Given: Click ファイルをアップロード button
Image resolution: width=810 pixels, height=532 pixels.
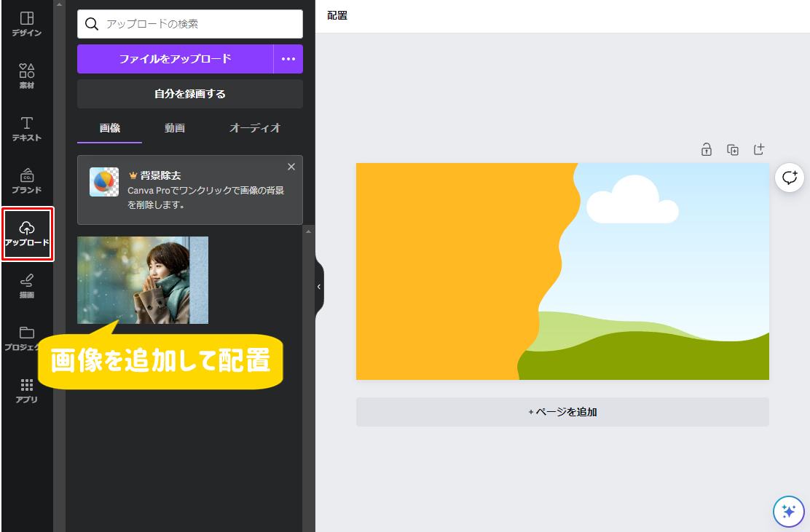Looking at the screenshot, I should tap(175, 59).
